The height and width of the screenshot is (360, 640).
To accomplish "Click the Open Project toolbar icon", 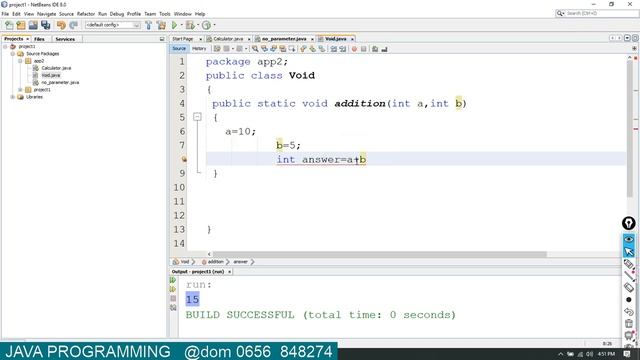I will (33, 25).
